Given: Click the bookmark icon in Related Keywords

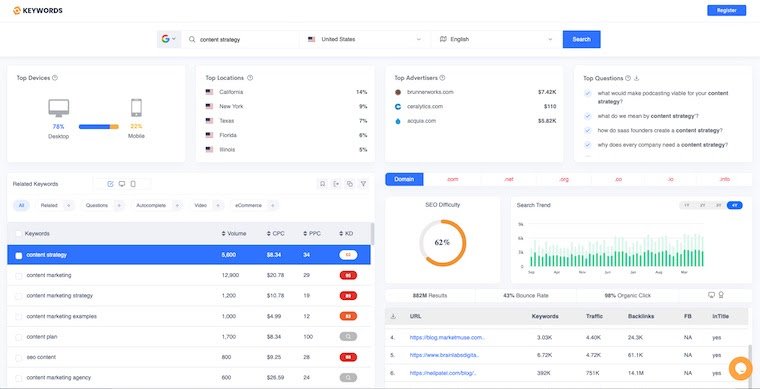Looking at the screenshot, I should pyautogui.click(x=322, y=184).
